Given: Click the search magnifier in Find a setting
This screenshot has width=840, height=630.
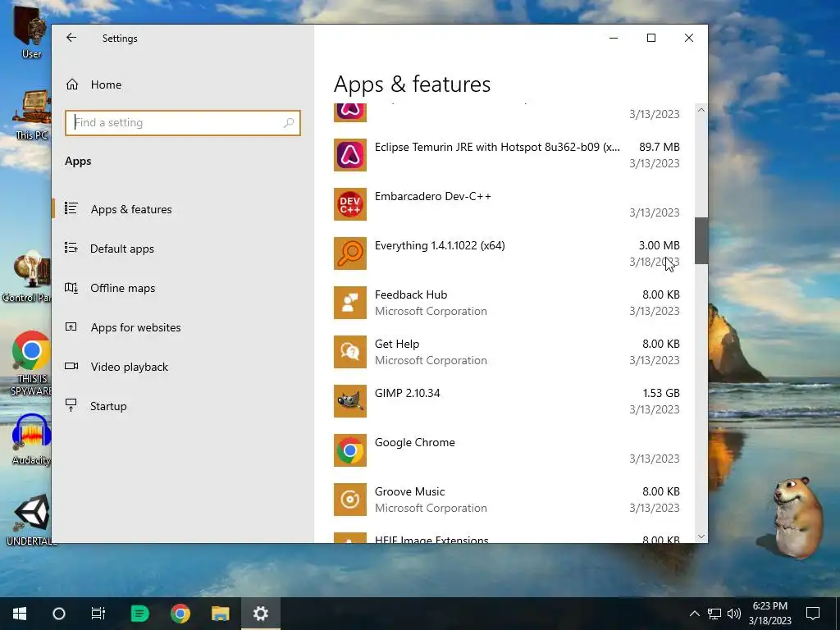Looking at the screenshot, I should click(x=288, y=123).
